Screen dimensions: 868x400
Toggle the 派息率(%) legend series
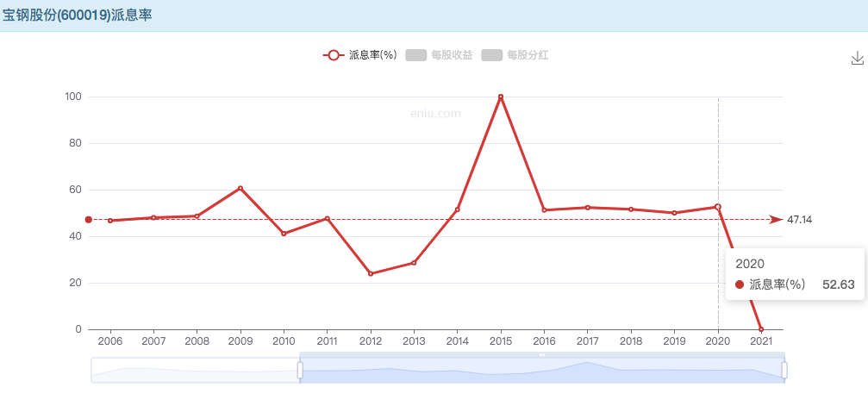359,55
